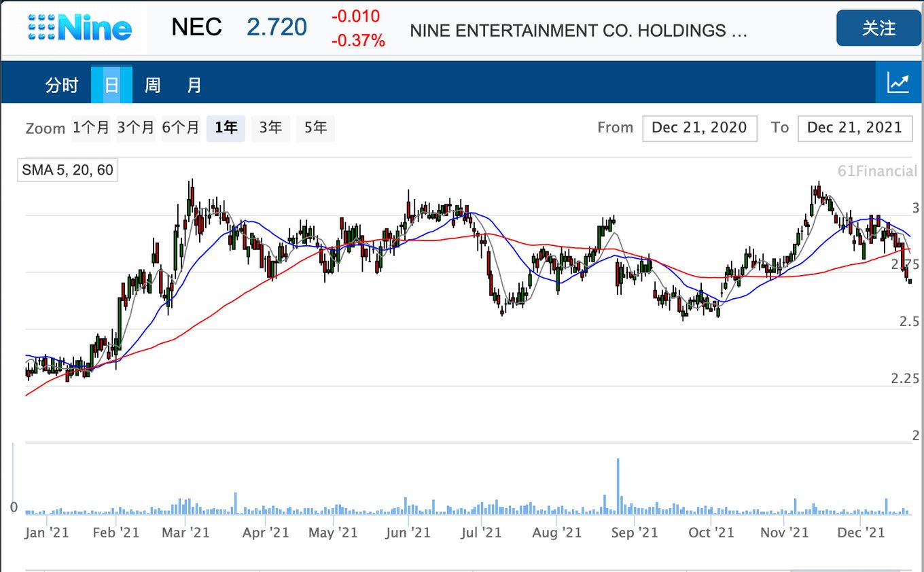Click the Jan '21 axis label
The image size is (924, 572).
[x=46, y=533]
